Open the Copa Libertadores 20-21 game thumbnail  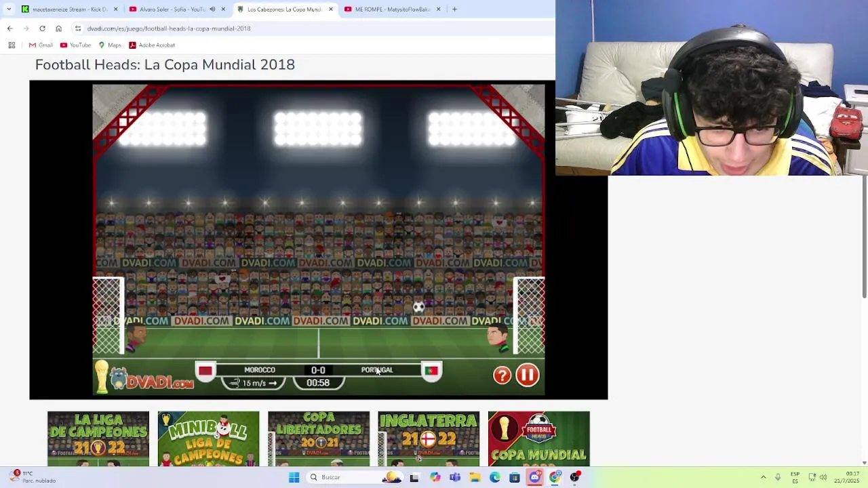319,439
